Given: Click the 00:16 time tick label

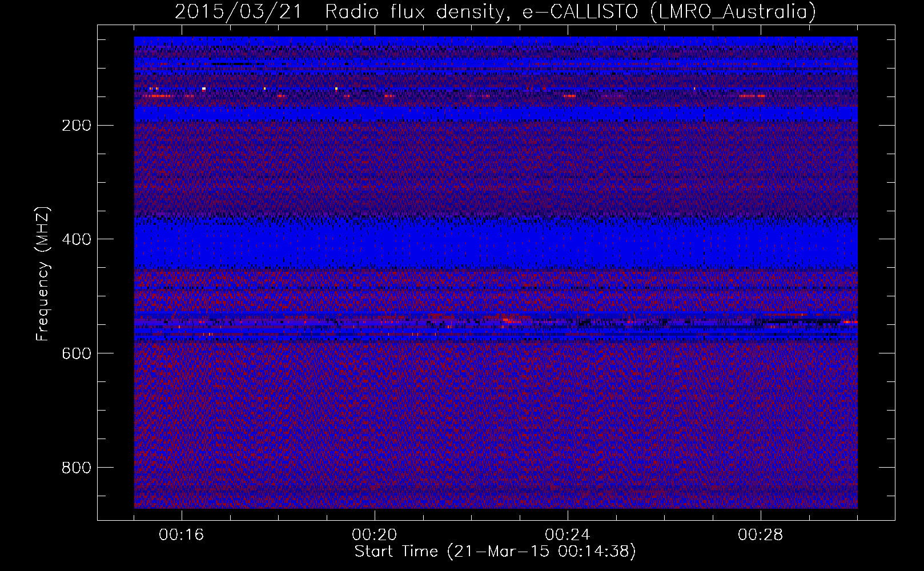Looking at the screenshot, I should click(182, 535).
